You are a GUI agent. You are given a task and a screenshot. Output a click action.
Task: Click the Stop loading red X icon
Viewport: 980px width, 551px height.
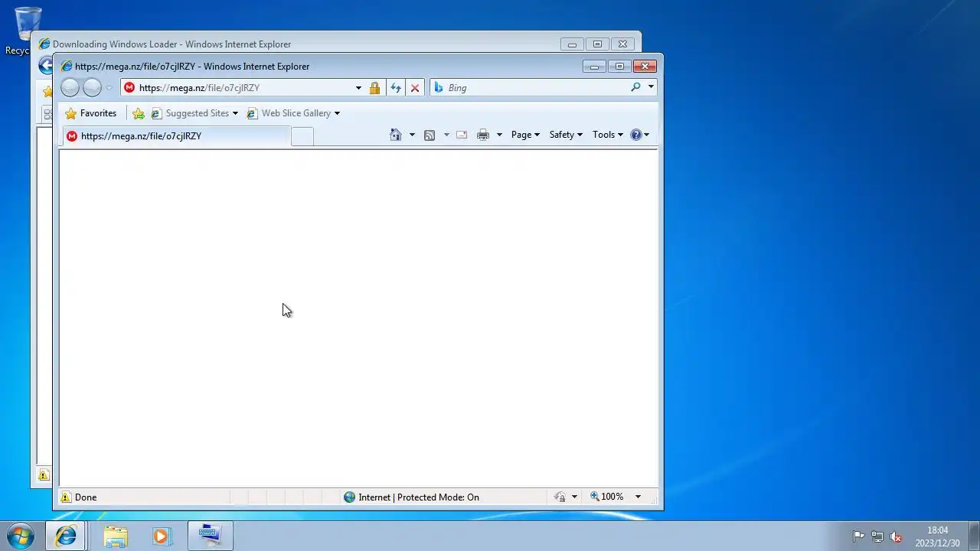415,88
